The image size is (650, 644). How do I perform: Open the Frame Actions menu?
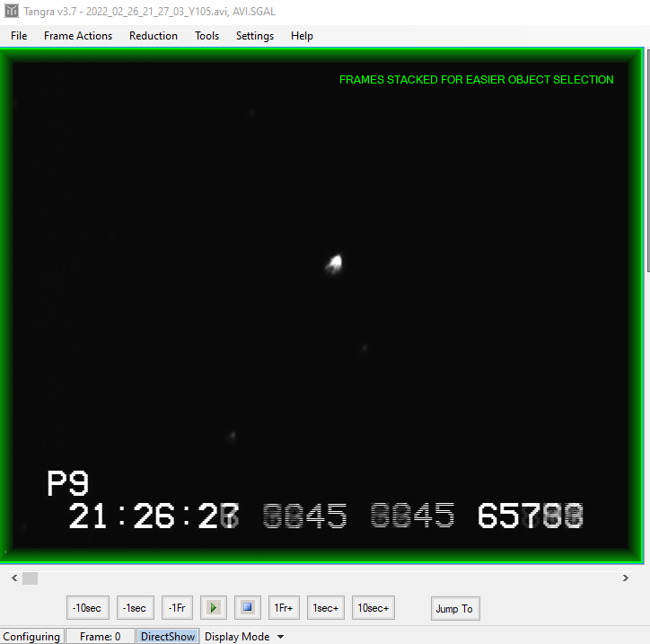[x=78, y=36]
